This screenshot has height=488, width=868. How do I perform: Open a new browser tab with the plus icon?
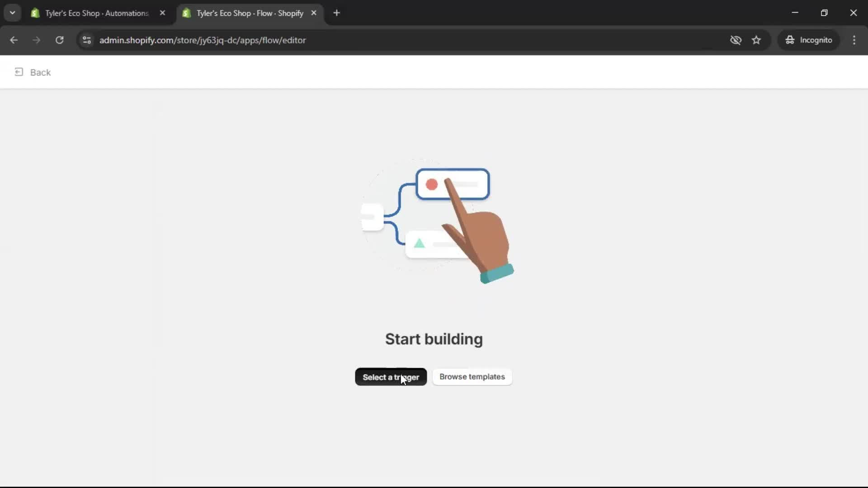(337, 13)
